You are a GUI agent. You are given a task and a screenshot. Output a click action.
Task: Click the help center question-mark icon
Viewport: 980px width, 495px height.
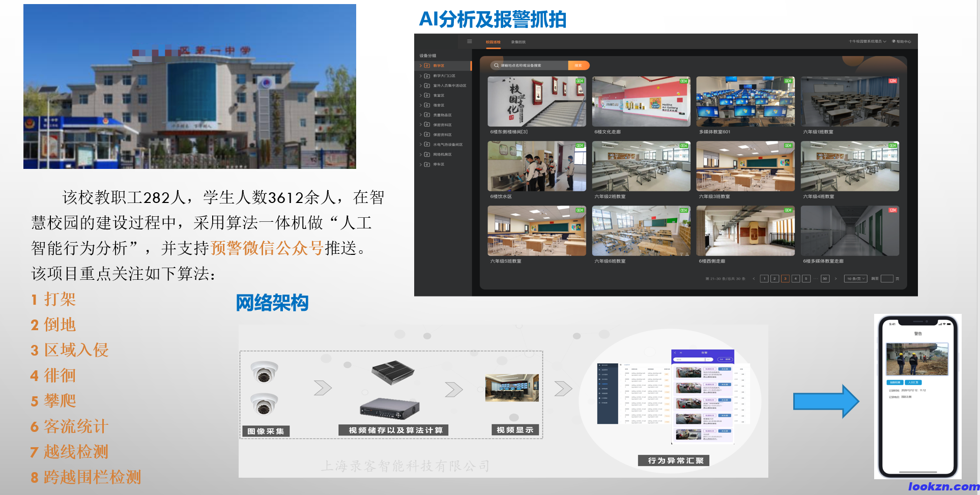[x=894, y=41]
